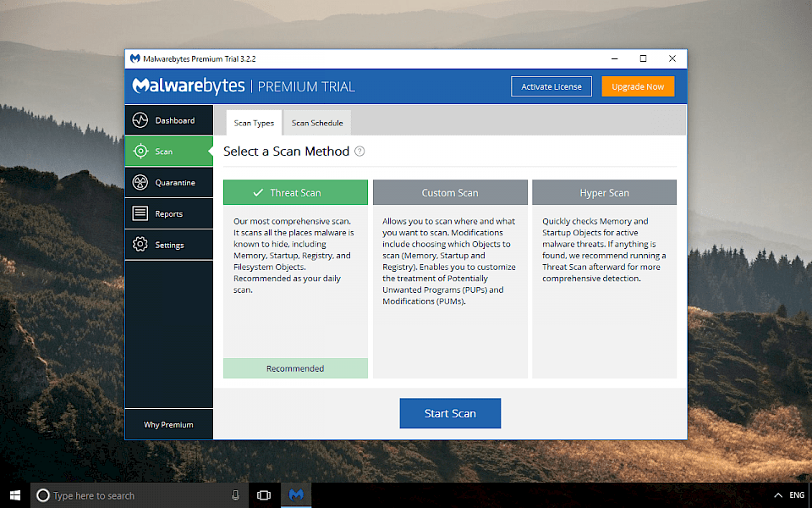Switch to the Scan Types tab
The width and height of the screenshot is (812, 508).
(x=254, y=123)
